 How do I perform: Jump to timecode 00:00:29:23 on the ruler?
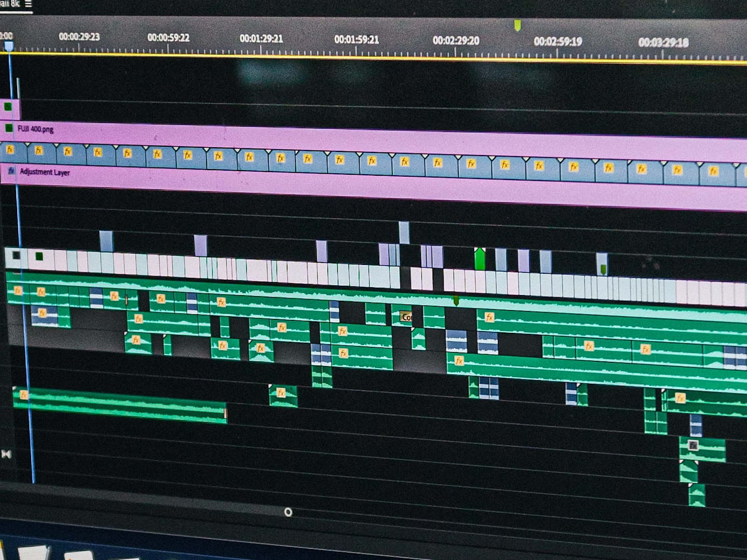79,37
